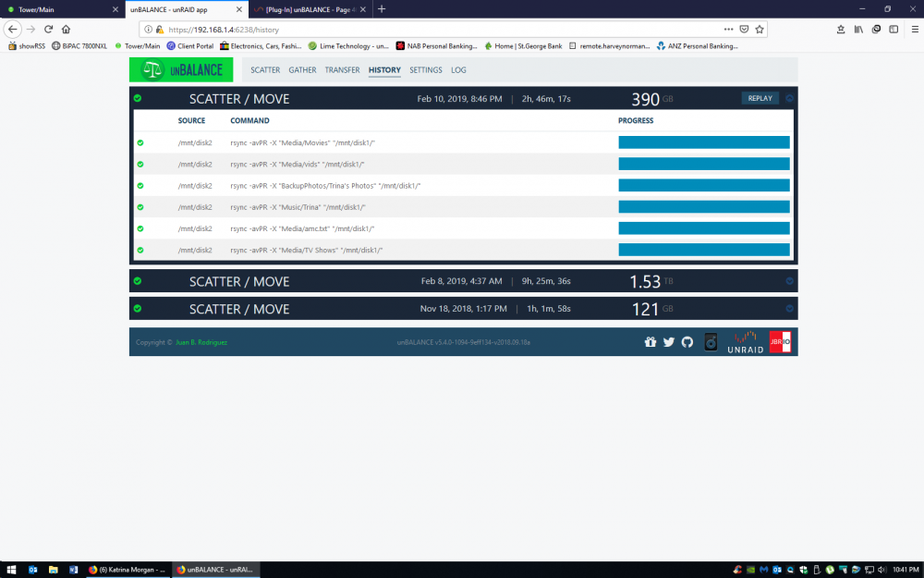Open the GATHER page
Screen dimensions: 924x578
pos(302,69)
